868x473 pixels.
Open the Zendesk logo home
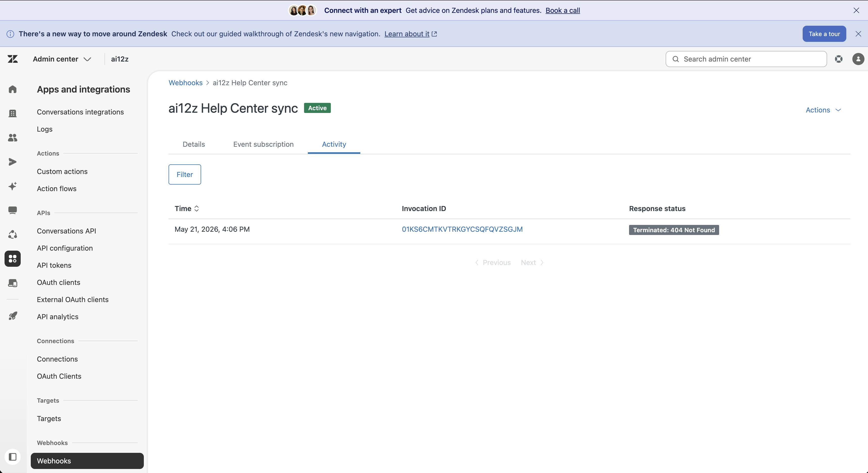pyautogui.click(x=12, y=59)
